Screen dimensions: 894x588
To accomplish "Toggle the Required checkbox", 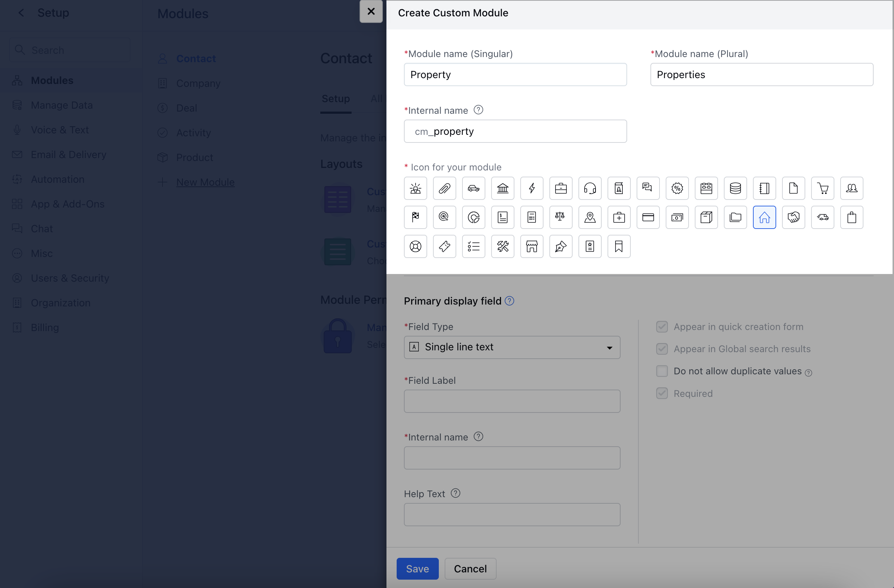I will click(662, 394).
